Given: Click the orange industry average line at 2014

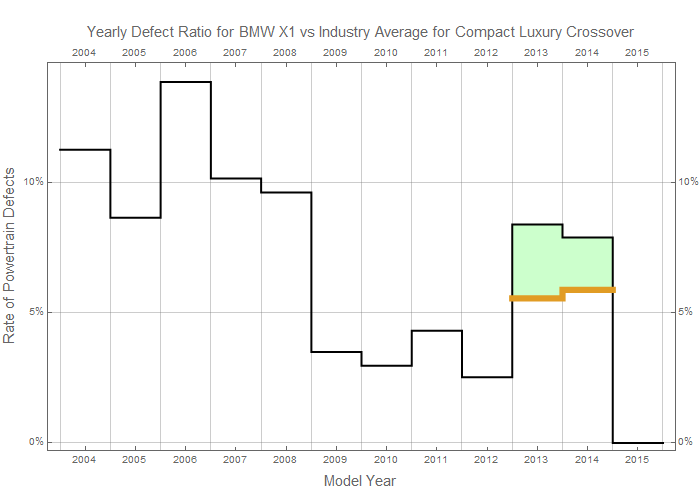Looking at the screenshot, I should pyautogui.click(x=587, y=290).
